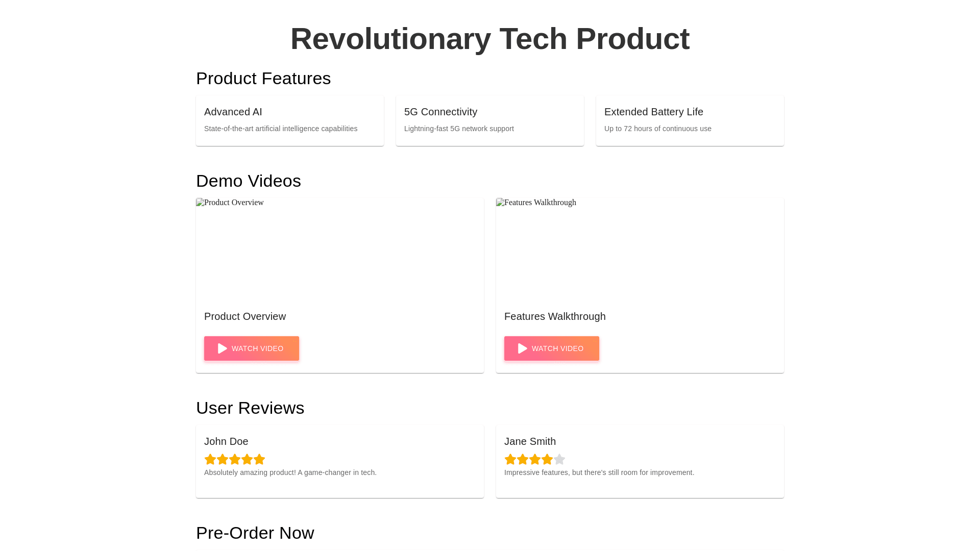Select the 5G Connectivity feature card

489,120
